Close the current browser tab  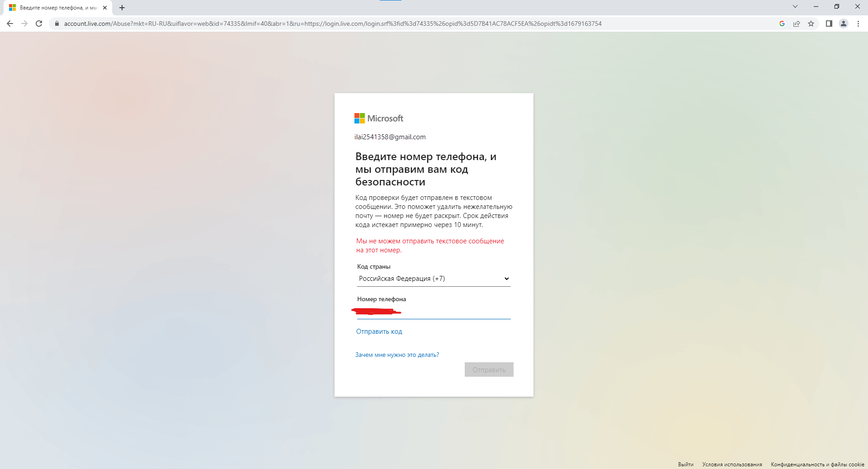(105, 8)
